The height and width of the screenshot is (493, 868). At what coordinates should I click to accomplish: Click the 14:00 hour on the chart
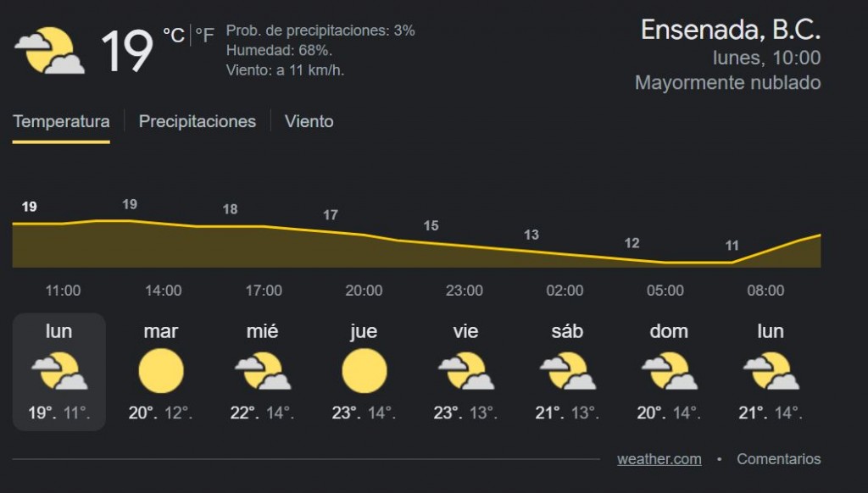pyautogui.click(x=164, y=291)
